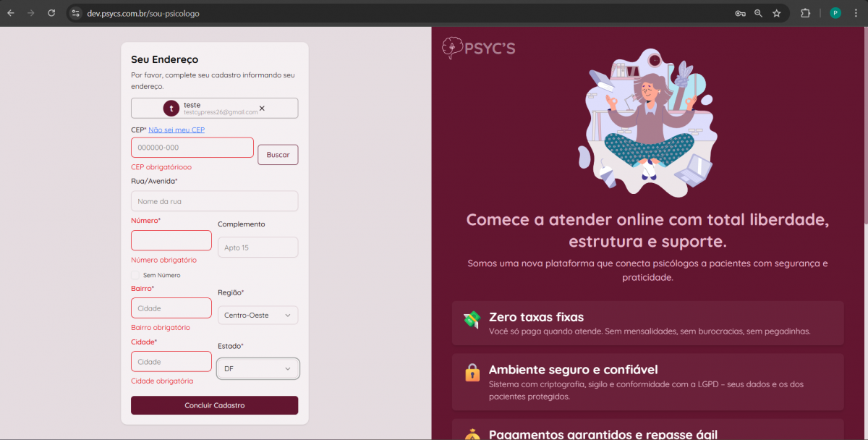868x440 pixels.
Task: Open the browser extensions puzzle icon
Action: point(805,13)
